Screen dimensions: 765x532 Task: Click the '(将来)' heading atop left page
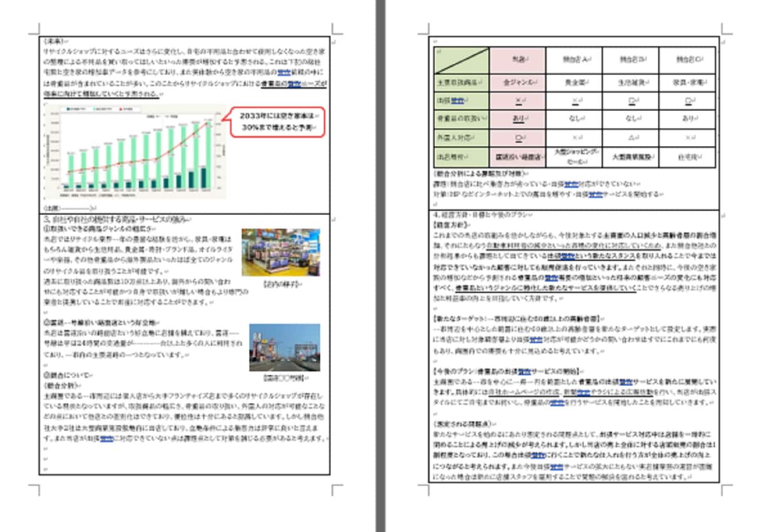[x=55, y=41]
